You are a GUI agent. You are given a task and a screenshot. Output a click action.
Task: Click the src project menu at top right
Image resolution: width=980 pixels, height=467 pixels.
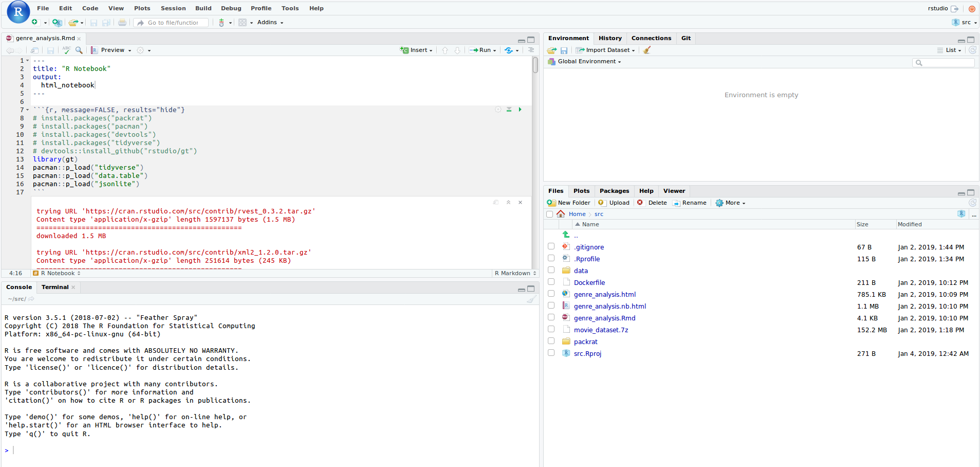[964, 22]
